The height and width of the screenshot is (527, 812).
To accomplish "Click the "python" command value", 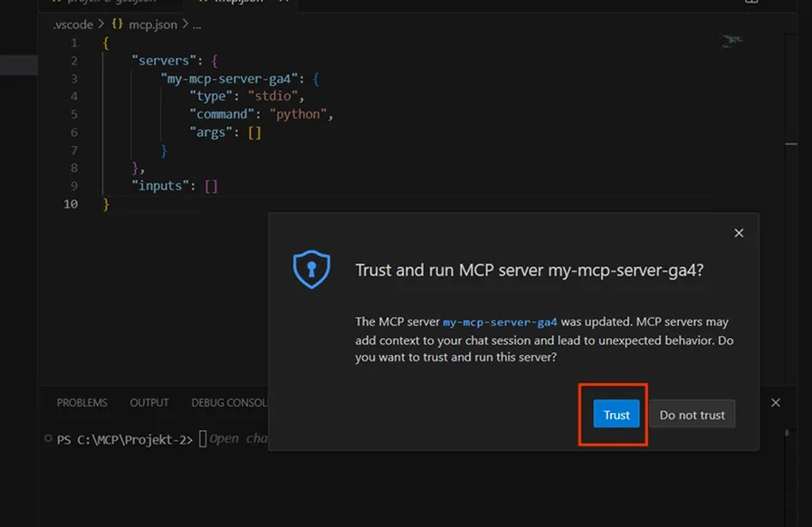I will coord(298,114).
